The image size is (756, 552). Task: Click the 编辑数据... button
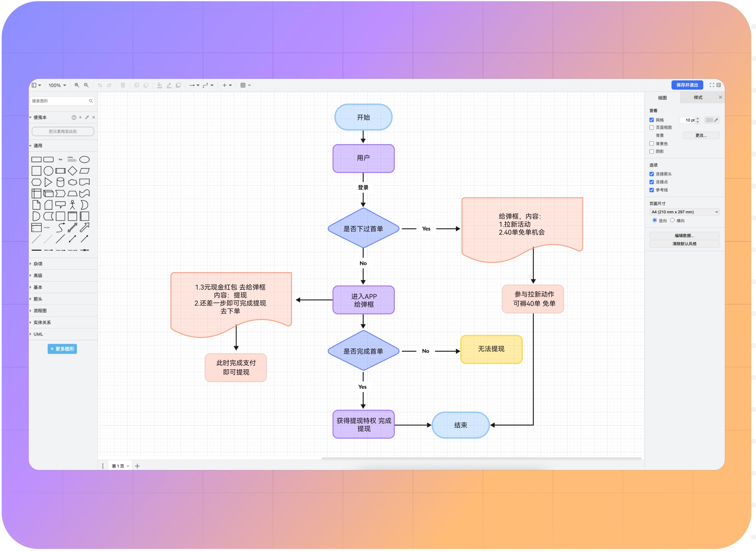[x=684, y=235]
